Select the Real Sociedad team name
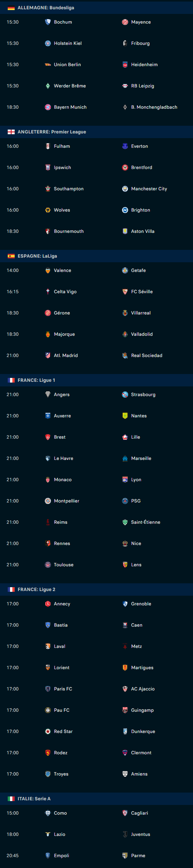Image resolution: width=193 pixels, height=868 pixels. click(147, 355)
